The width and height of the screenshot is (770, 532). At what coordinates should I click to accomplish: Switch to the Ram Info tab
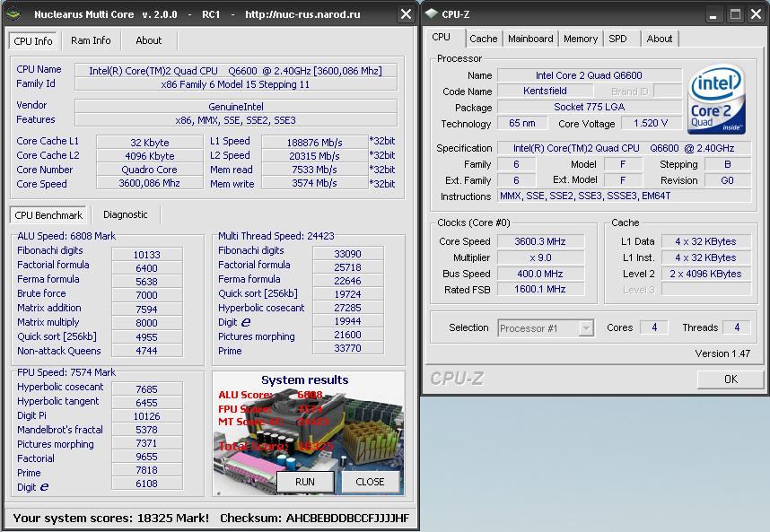pyautogui.click(x=91, y=40)
